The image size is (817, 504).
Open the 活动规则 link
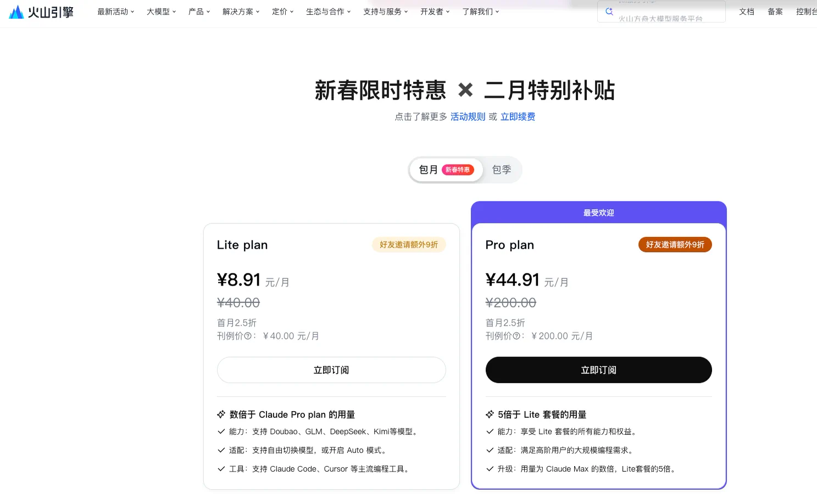point(468,116)
